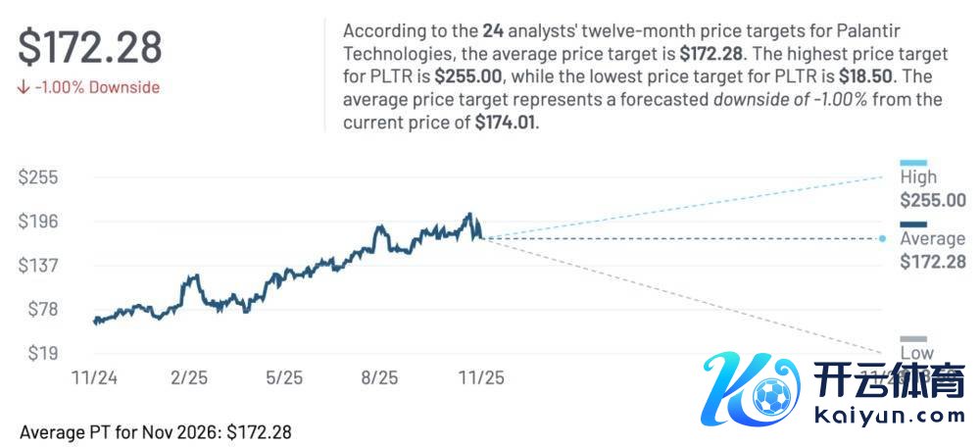This screenshot has height=448, width=980.
Task: Click the High $255.00 legend label
Action: [x=932, y=188]
